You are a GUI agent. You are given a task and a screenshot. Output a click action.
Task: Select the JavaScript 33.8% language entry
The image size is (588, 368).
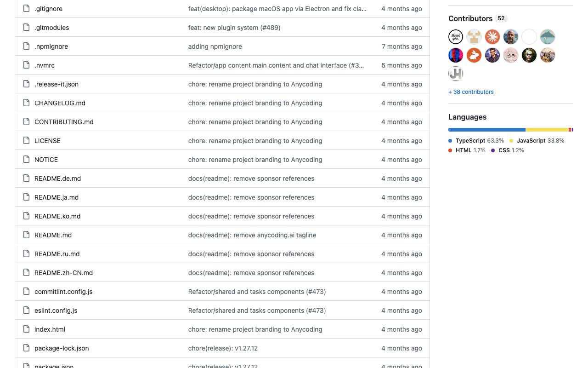(x=537, y=141)
